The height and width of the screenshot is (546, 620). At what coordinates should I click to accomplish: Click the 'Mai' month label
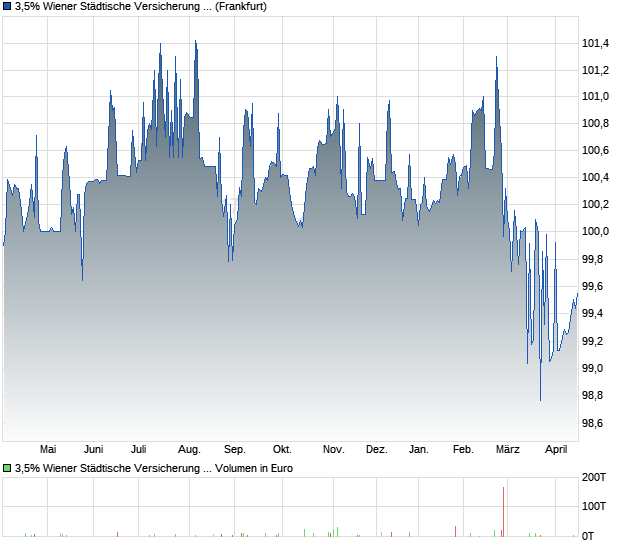48,450
